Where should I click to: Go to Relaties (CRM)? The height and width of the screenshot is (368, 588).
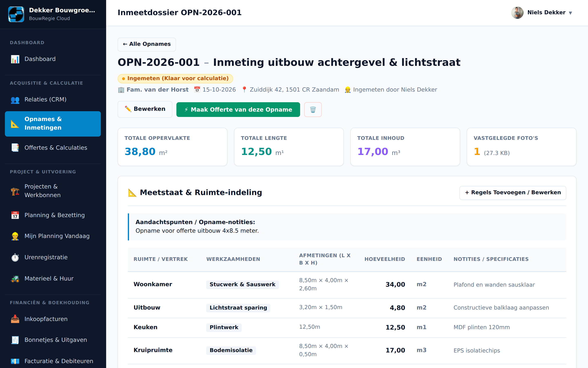click(53, 100)
